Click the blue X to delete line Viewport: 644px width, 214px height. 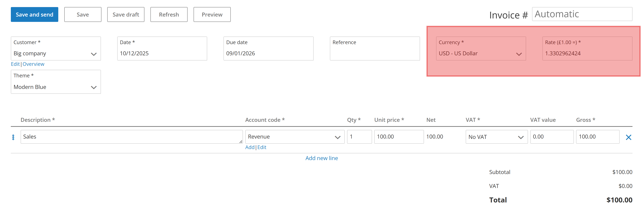tap(628, 137)
